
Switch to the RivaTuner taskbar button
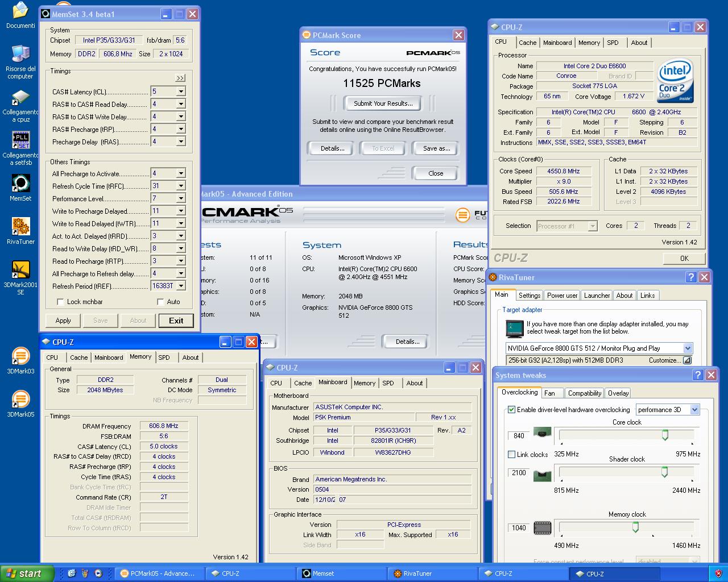(433, 573)
